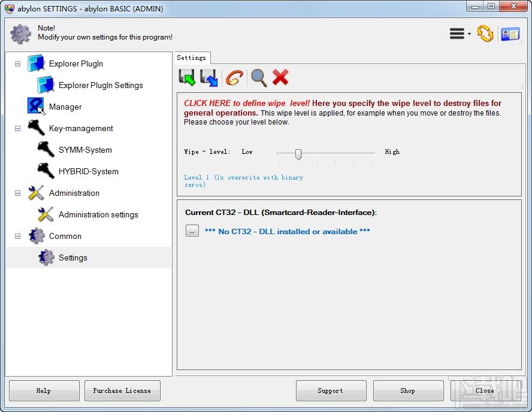Viewport: 532px width, 412px height.
Task: Click the 'No CT32 - DLL installed' text
Action: (x=288, y=231)
